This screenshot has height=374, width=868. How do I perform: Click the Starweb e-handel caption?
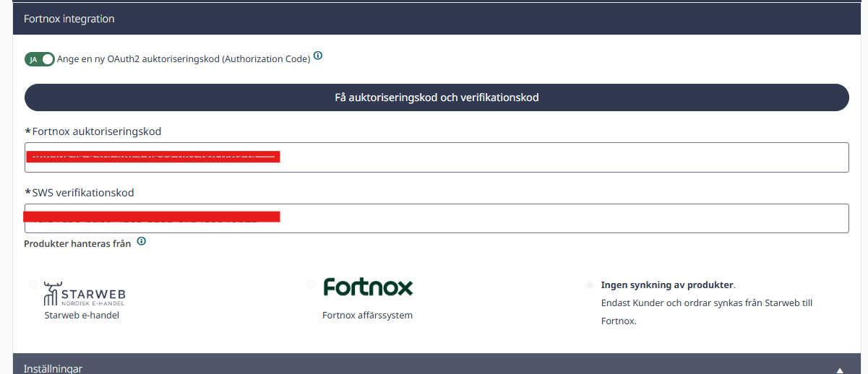[82, 315]
